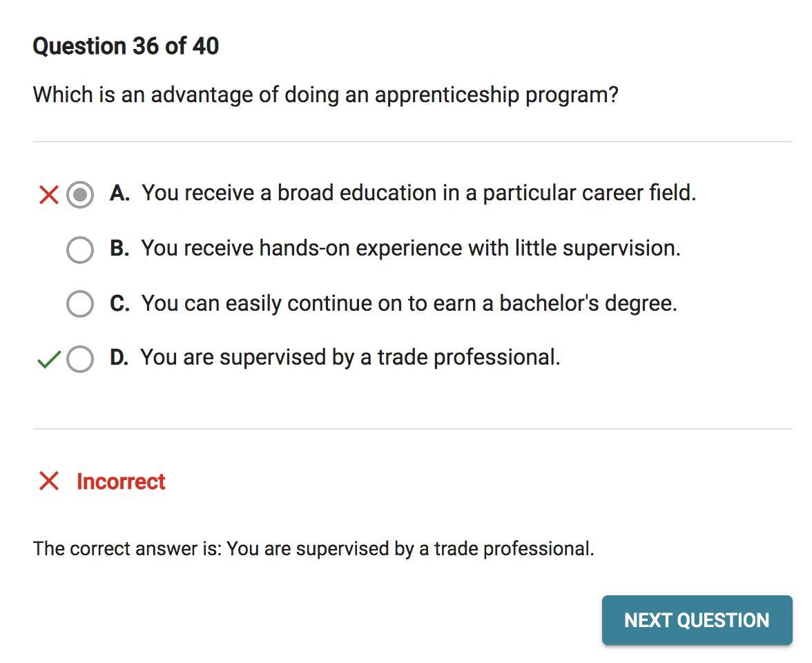Click the red X icon next to Incorrect
Screen dimensions: 812x663
click(x=49, y=481)
